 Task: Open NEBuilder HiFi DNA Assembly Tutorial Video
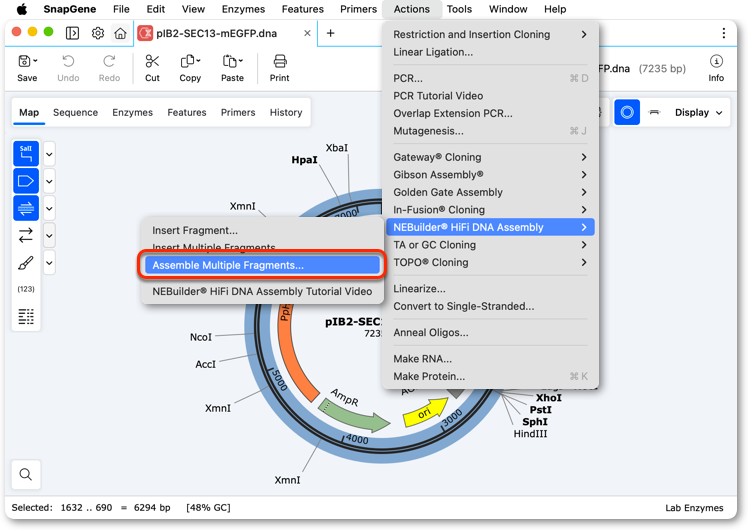(x=262, y=291)
